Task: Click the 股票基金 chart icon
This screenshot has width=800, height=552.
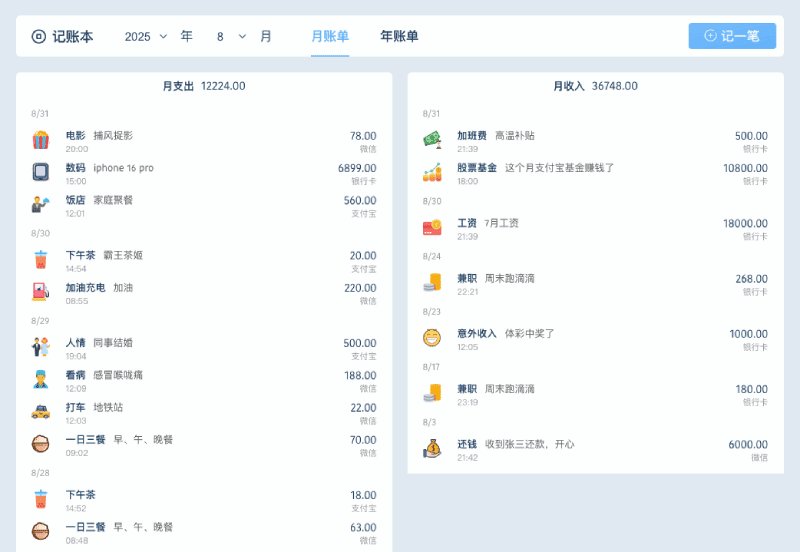Action: click(x=432, y=173)
